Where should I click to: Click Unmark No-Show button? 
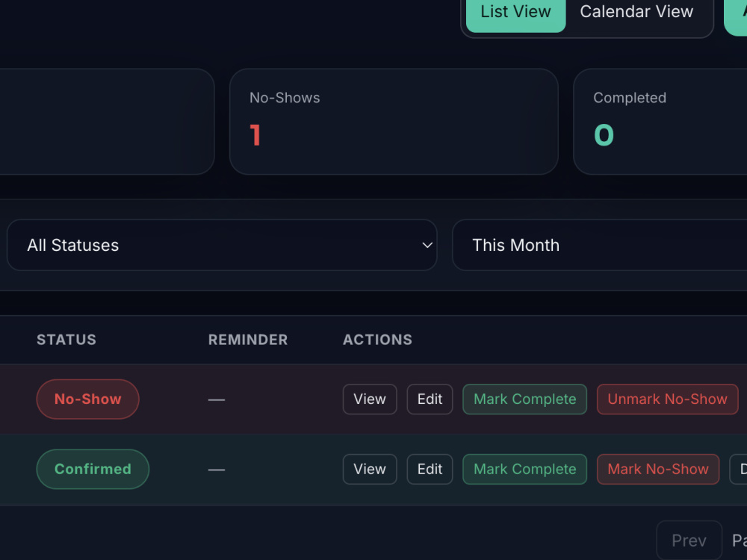point(667,399)
